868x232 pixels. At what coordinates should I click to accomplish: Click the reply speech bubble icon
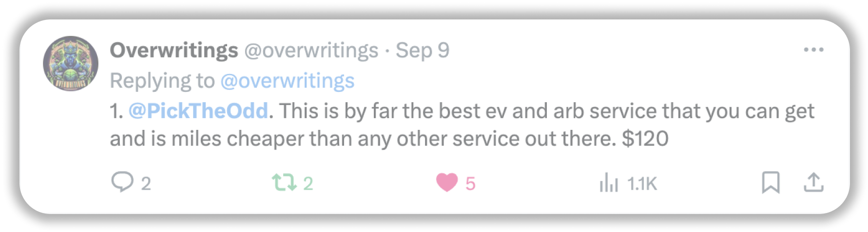pos(122,183)
